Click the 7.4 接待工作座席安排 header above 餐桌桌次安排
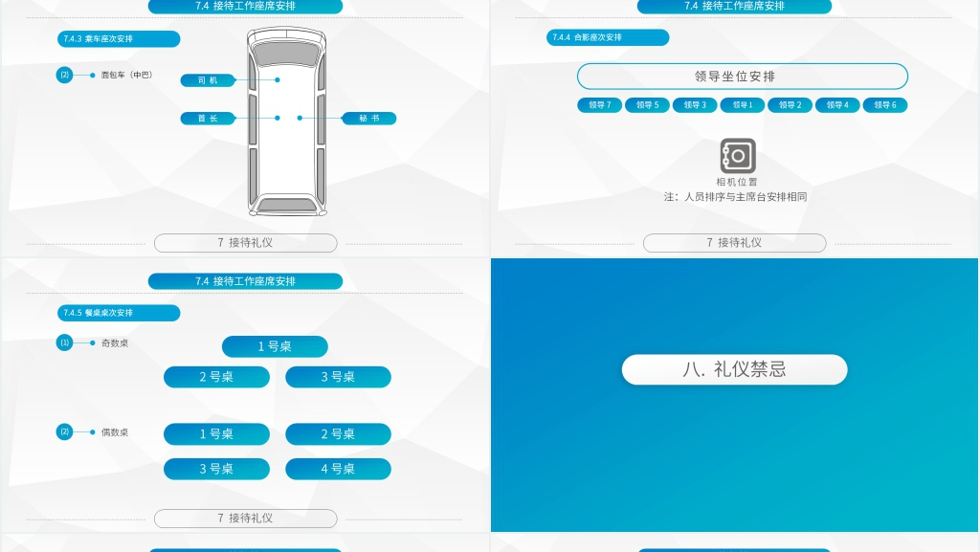The image size is (980, 552). tap(245, 281)
